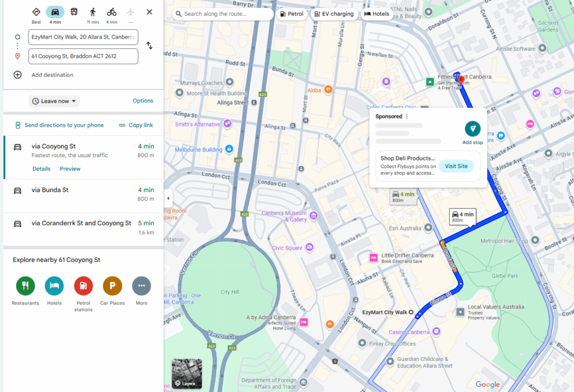Select the via Bunda St route
This screenshot has height=392, width=574.
[84, 196]
